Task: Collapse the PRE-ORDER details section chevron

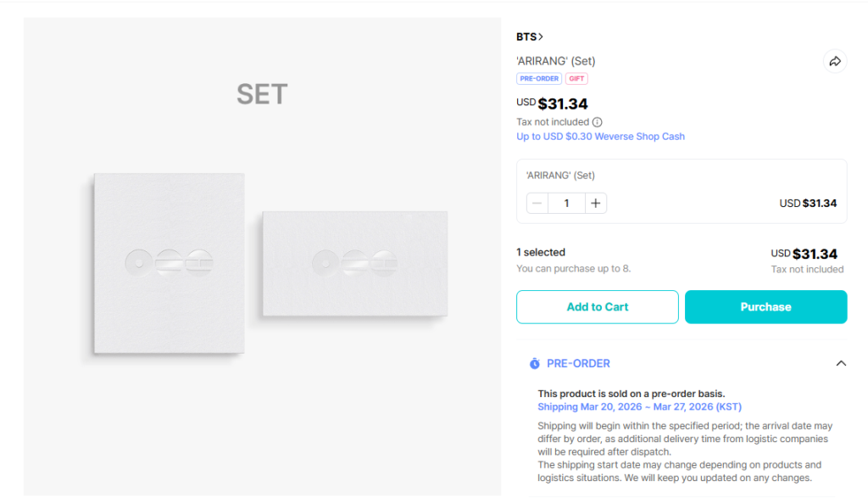Action: [x=841, y=363]
